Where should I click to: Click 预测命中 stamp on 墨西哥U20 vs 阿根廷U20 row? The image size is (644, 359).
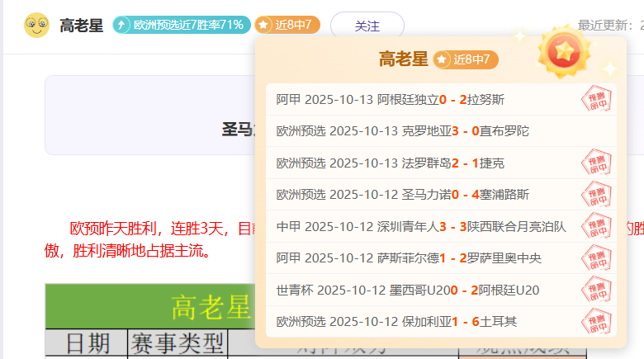click(596, 290)
